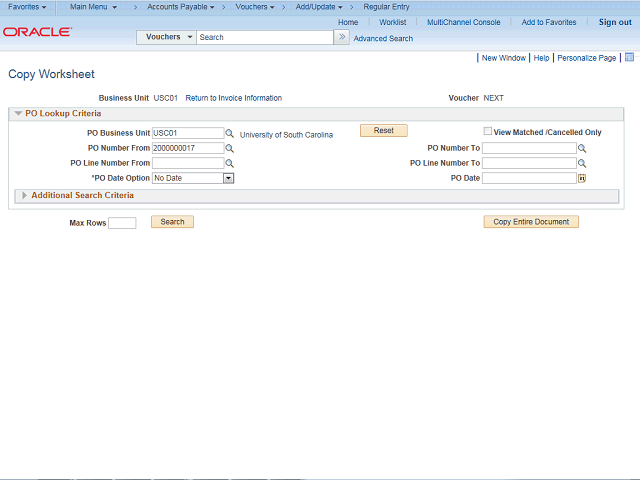Screen dimensions: 640x480
Task: Click the PO Line Number From field
Action: [x=188, y=163]
